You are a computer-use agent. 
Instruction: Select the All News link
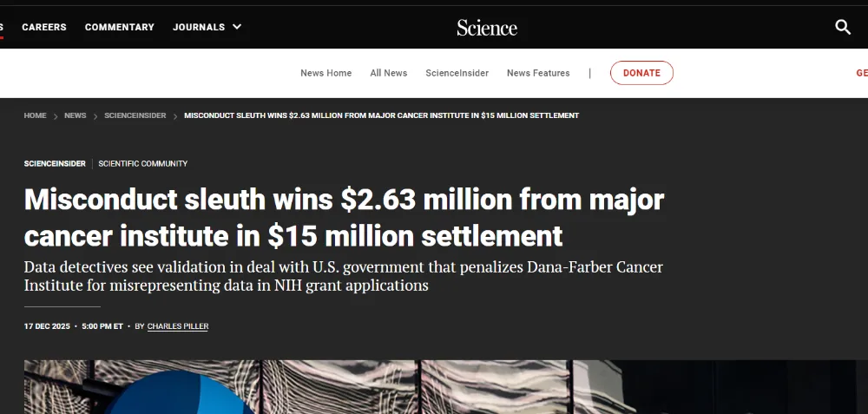click(389, 73)
